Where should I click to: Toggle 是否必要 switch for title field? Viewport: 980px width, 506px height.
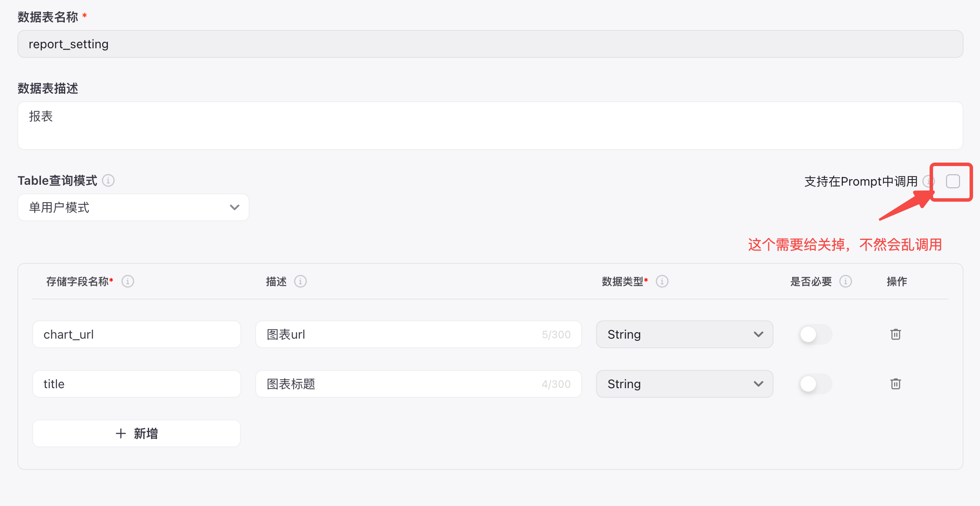tap(815, 384)
